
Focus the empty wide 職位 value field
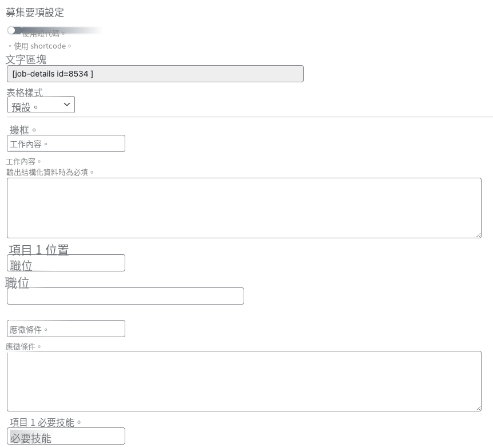click(125, 296)
